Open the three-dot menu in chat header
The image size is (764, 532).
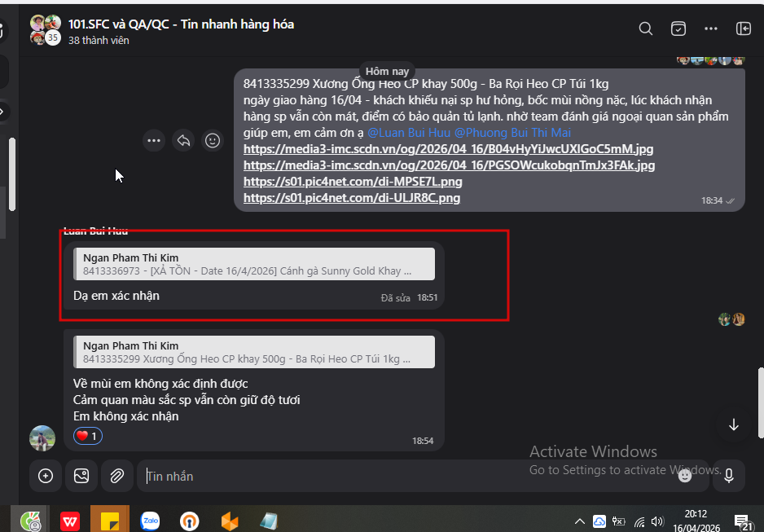(x=711, y=29)
